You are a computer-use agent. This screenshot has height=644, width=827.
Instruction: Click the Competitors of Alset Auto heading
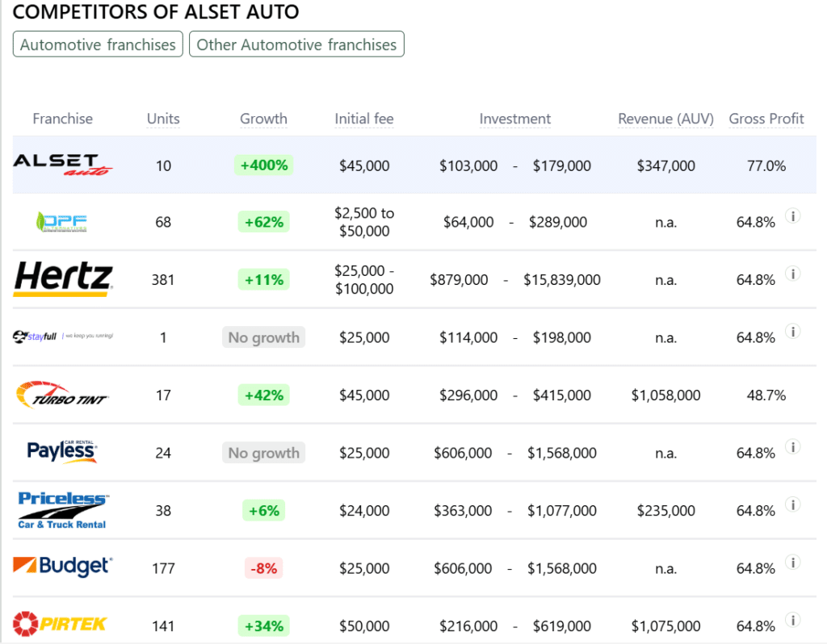pyautogui.click(x=156, y=11)
